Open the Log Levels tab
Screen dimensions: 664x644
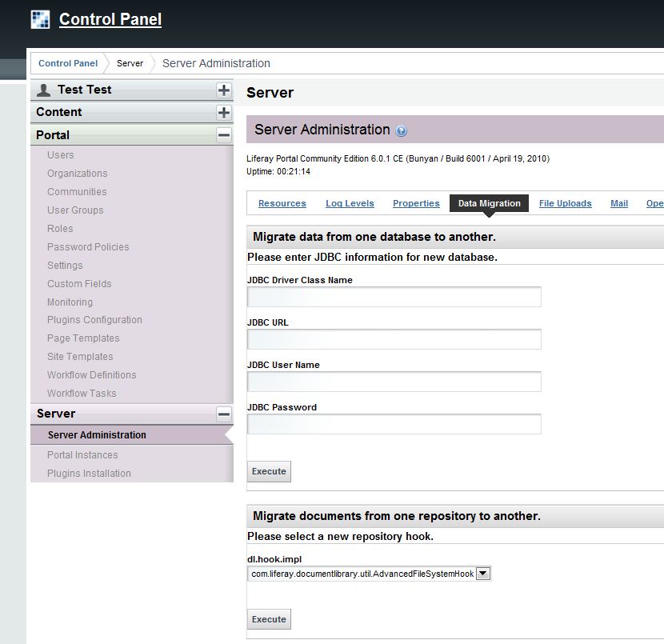click(350, 203)
